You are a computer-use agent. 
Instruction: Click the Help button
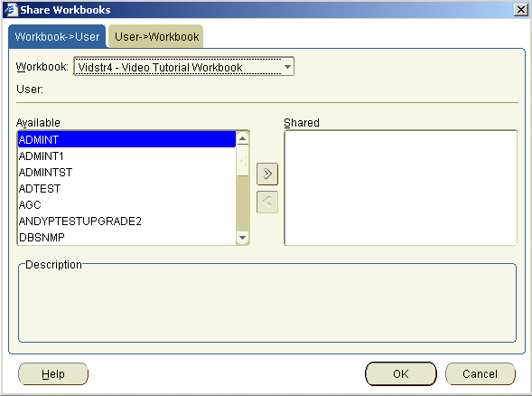(x=53, y=374)
